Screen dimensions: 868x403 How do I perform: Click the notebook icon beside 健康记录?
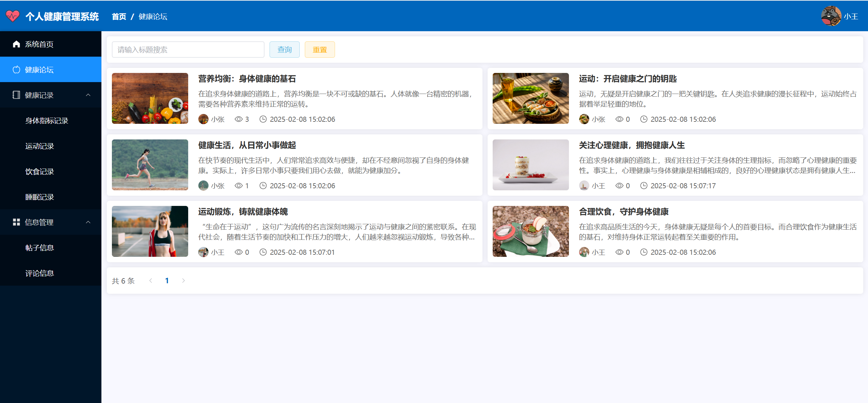pyautogui.click(x=16, y=95)
